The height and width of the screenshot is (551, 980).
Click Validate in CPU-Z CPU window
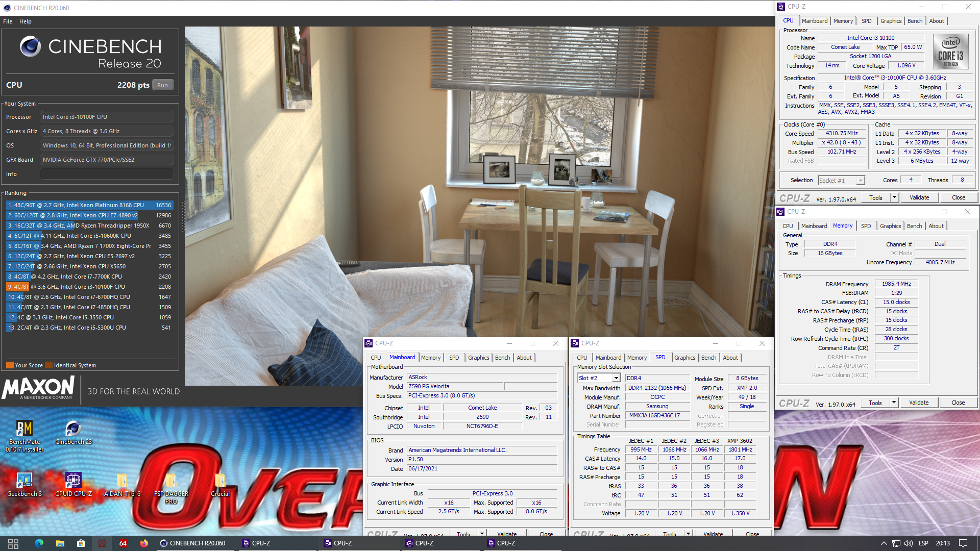pos(919,197)
